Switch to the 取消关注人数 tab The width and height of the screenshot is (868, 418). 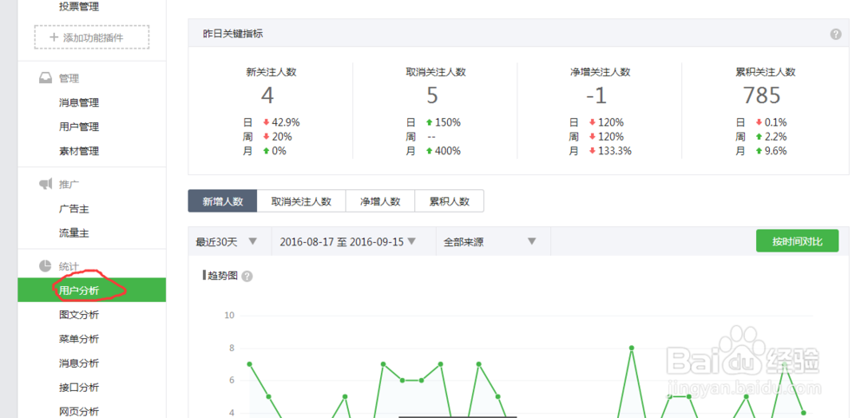[x=301, y=201]
